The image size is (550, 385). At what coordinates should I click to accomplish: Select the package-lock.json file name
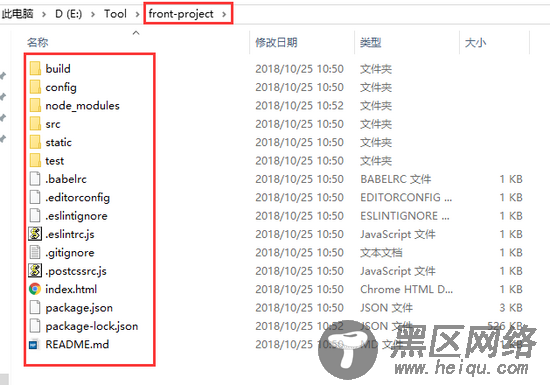92,326
